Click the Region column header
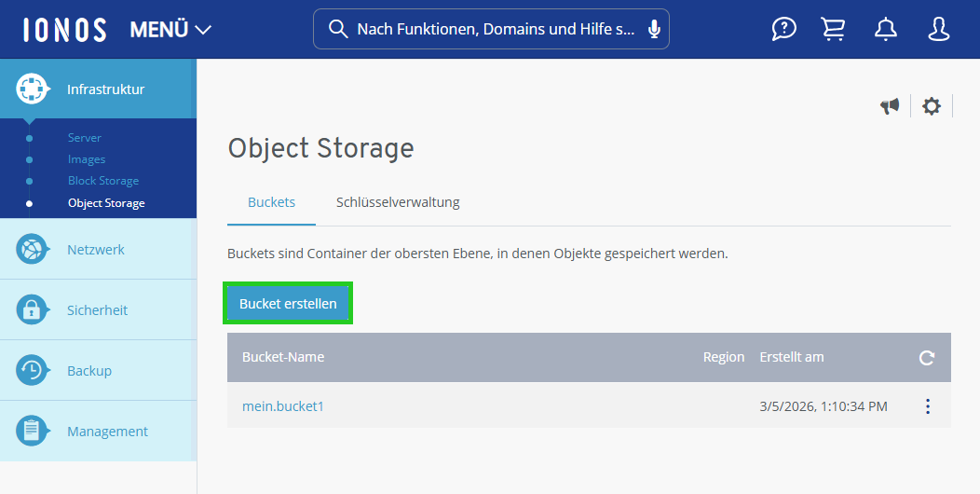This screenshot has width=980, height=494. pyautogui.click(x=724, y=357)
